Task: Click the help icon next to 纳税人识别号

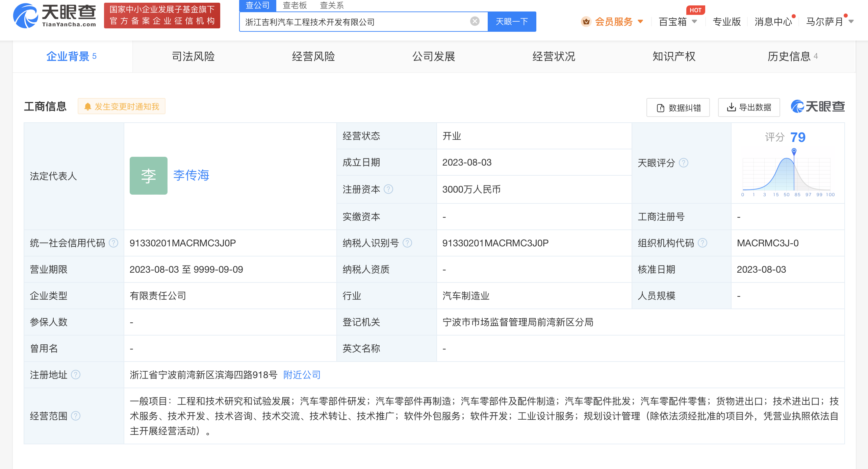Action: pyautogui.click(x=408, y=243)
